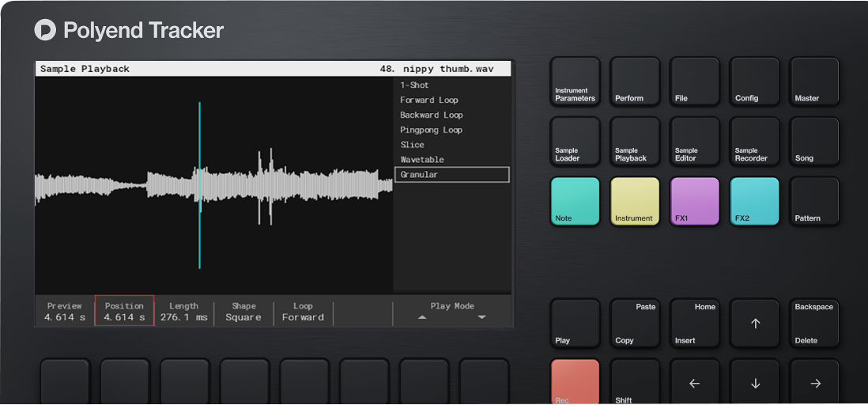868x405 pixels.
Task: Click screen button under Play Mode up arrow
Action: click(x=424, y=382)
